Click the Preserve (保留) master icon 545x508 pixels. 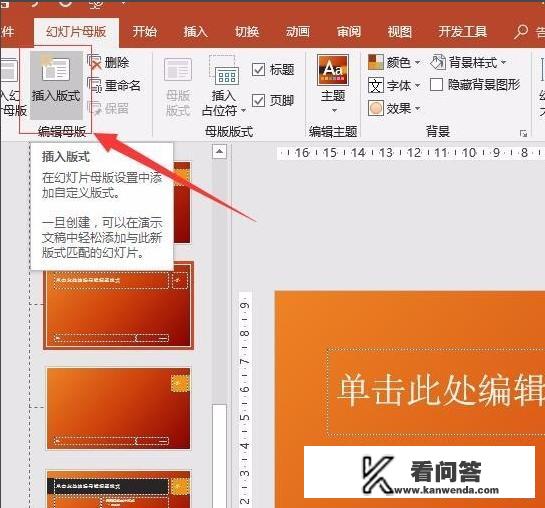(x=94, y=108)
